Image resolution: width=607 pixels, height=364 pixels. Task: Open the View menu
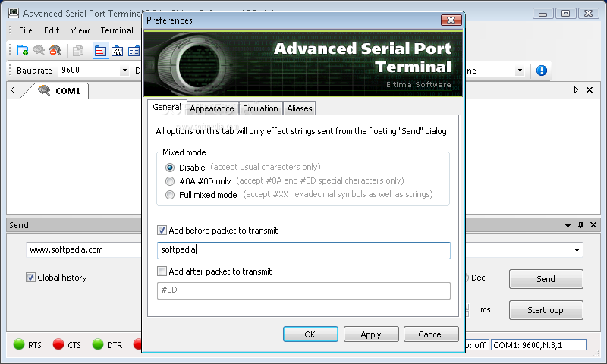point(80,30)
